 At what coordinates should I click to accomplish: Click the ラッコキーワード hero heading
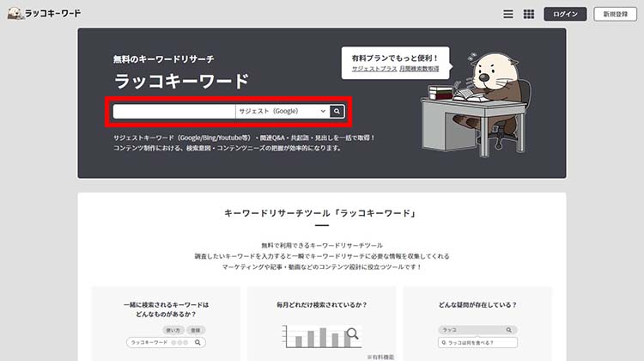[x=181, y=81]
